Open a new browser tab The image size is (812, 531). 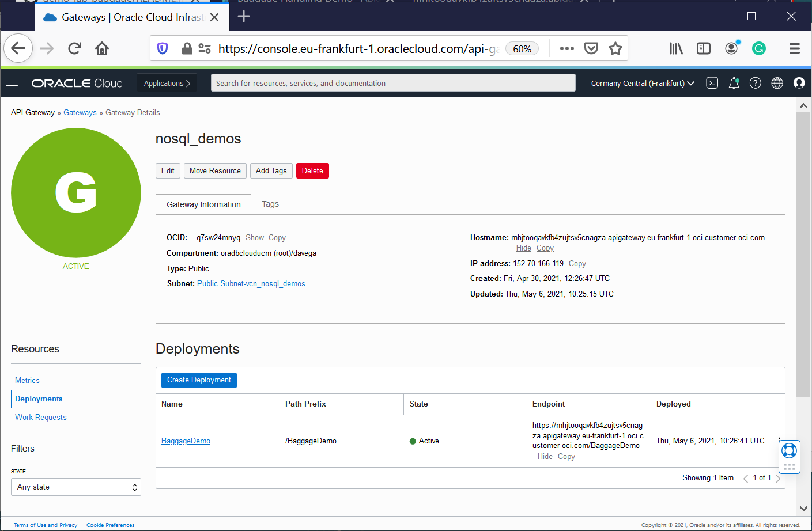[244, 16]
